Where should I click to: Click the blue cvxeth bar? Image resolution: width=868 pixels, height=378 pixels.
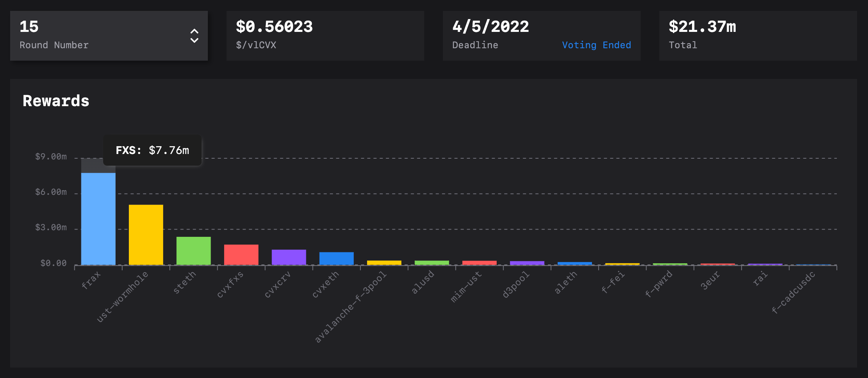click(x=337, y=259)
